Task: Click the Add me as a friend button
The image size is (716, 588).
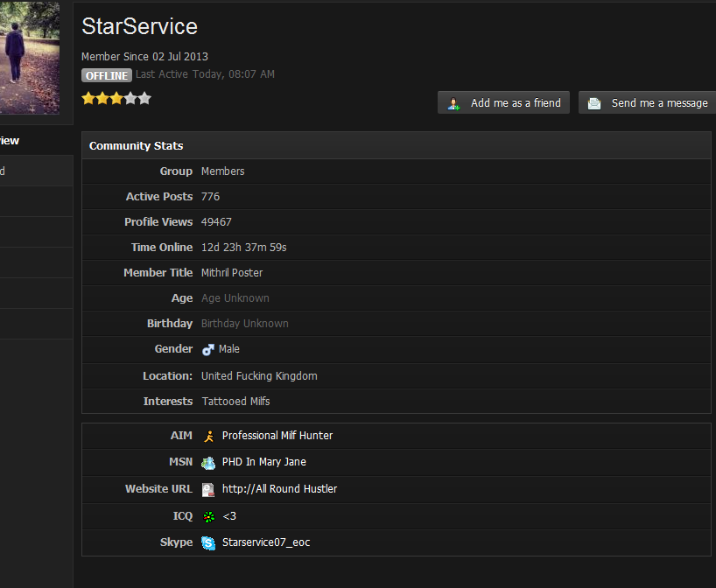Action: (503, 102)
